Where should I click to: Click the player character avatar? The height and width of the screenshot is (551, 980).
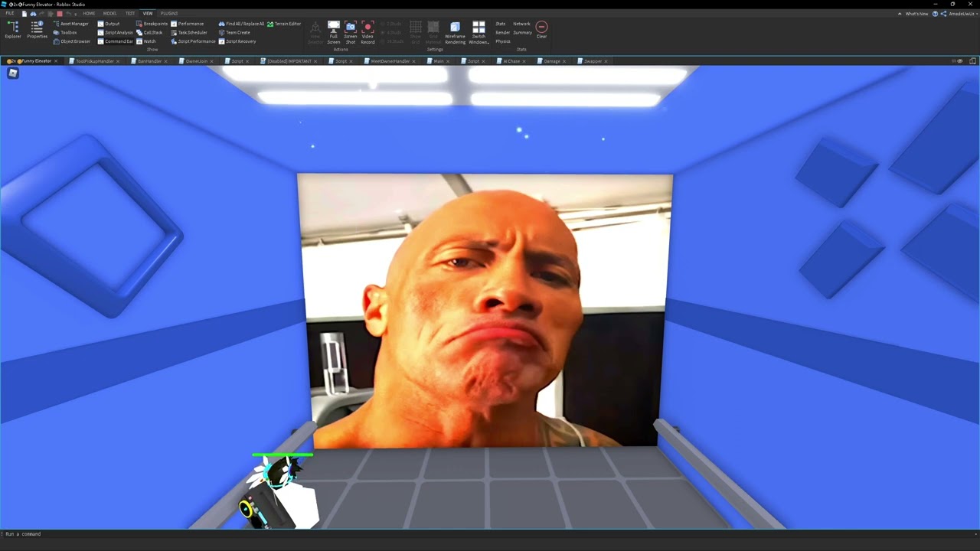pos(281,492)
